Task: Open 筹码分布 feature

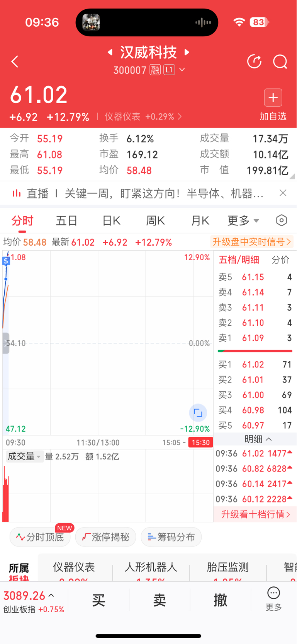Action: (x=171, y=537)
